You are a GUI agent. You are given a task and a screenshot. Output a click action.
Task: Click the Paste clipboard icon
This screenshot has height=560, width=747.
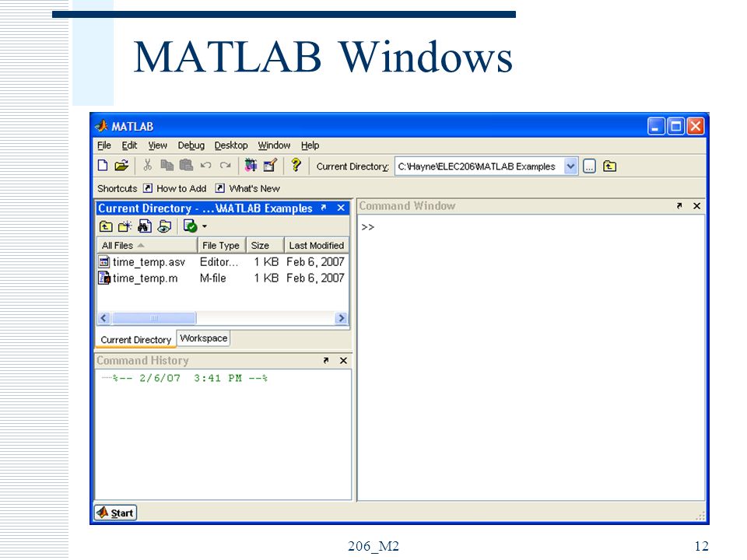[x=186, y=165]
